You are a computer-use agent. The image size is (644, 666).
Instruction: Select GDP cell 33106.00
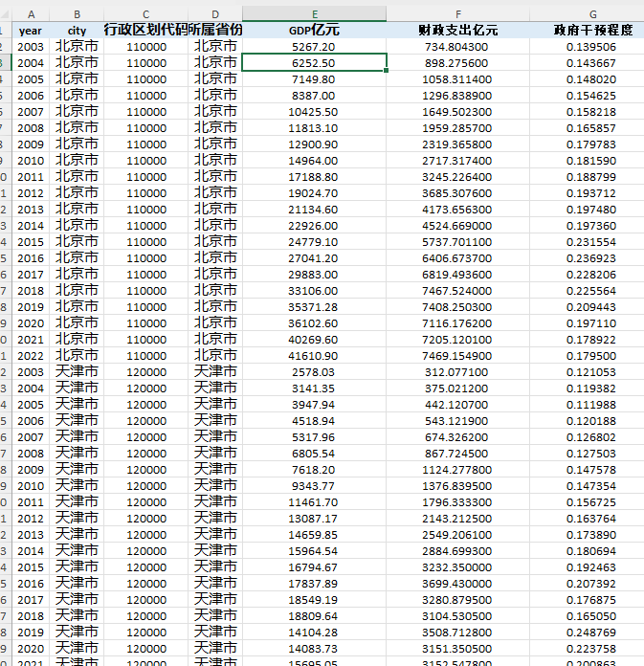[x=315, y=291]
